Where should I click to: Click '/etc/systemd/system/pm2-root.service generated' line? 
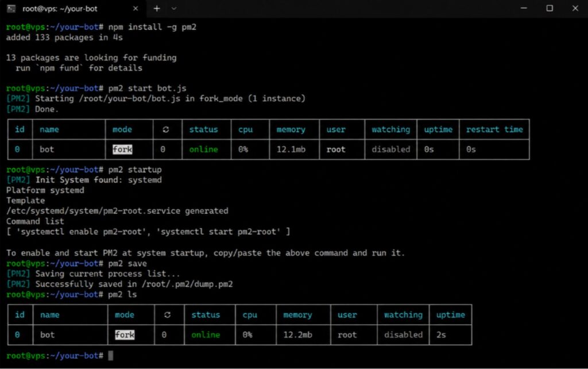point(117,211)
